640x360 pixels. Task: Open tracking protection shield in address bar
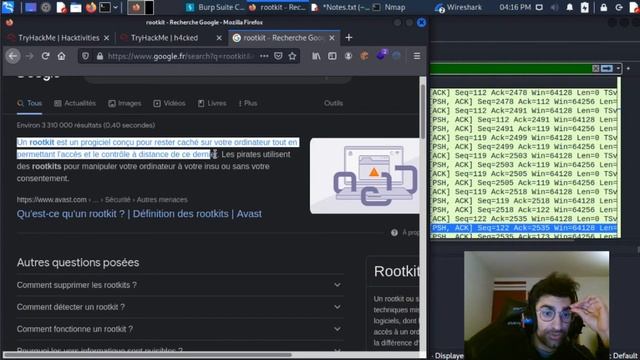tap(85, 56)
